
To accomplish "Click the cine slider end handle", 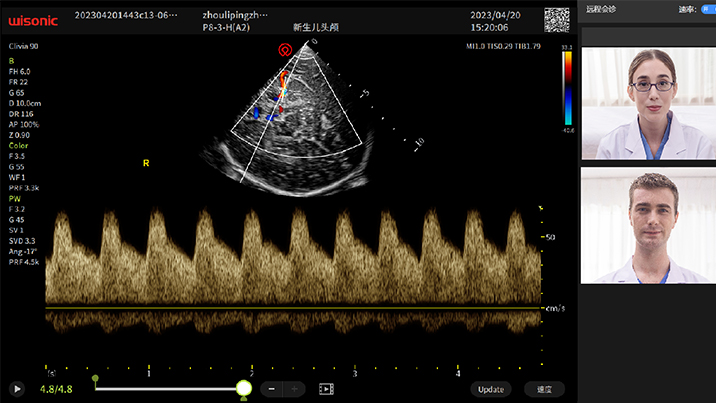I will (x=243, y=388).
